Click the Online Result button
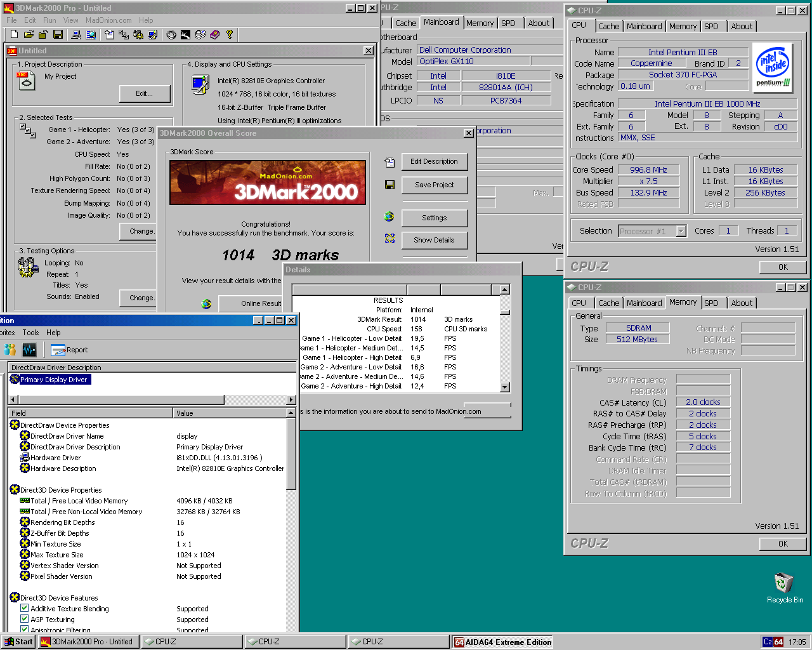This screenshot has height=650, width=812. [x=251, y=303]
